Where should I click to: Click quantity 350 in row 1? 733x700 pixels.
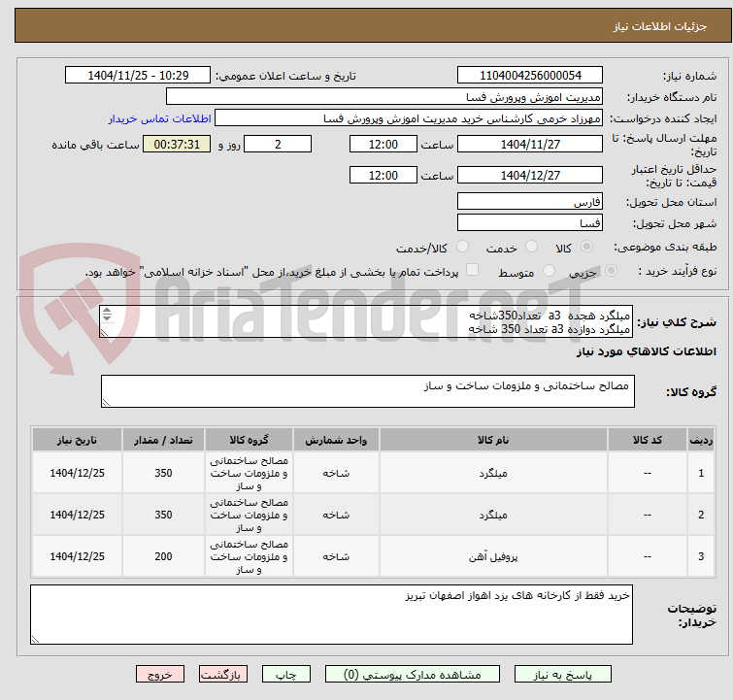click(163, 473)
